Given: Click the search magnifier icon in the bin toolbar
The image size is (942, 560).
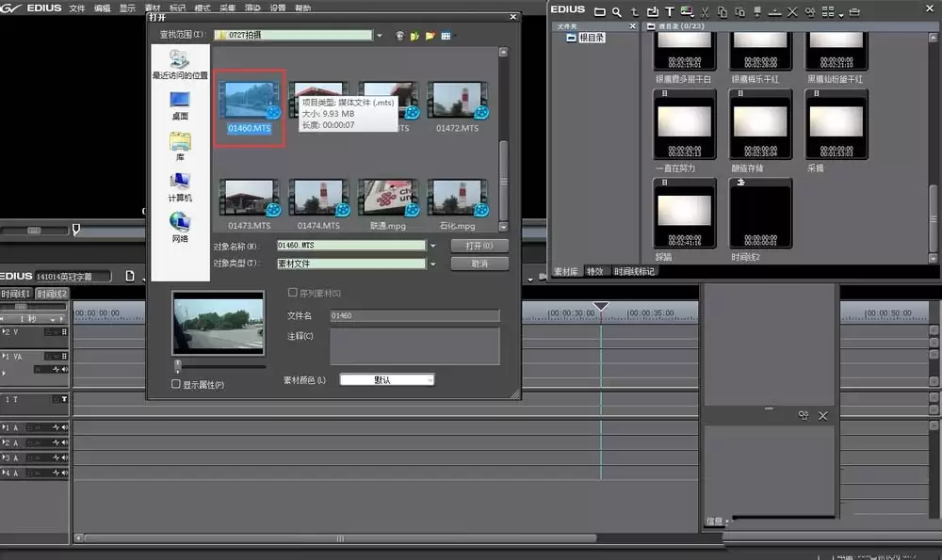Looking at the screenshot, I should click(616, 12).
